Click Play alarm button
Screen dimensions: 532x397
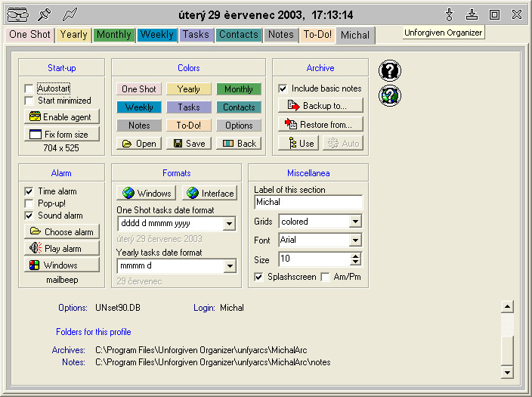pos(62,248)
